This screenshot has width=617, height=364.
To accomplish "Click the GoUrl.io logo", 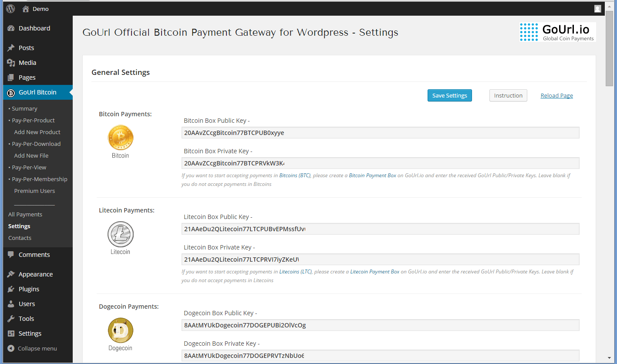I will tap(557, 32).
